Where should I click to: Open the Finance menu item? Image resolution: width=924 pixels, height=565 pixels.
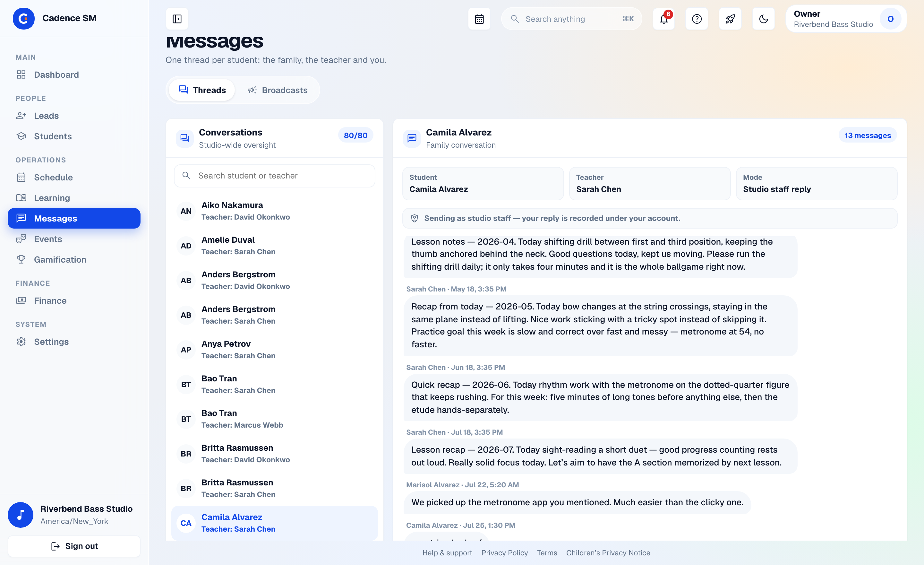pyautogui.click(x=74, y=300)
